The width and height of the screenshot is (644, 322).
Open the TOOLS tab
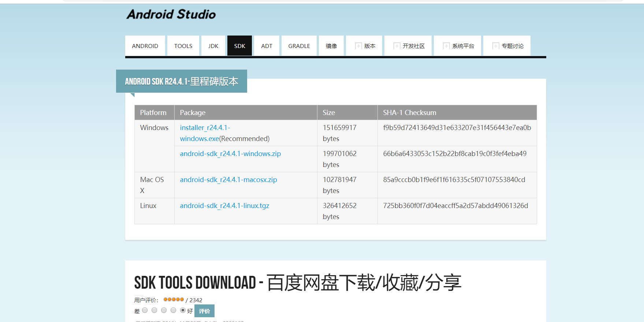point(183,46)
